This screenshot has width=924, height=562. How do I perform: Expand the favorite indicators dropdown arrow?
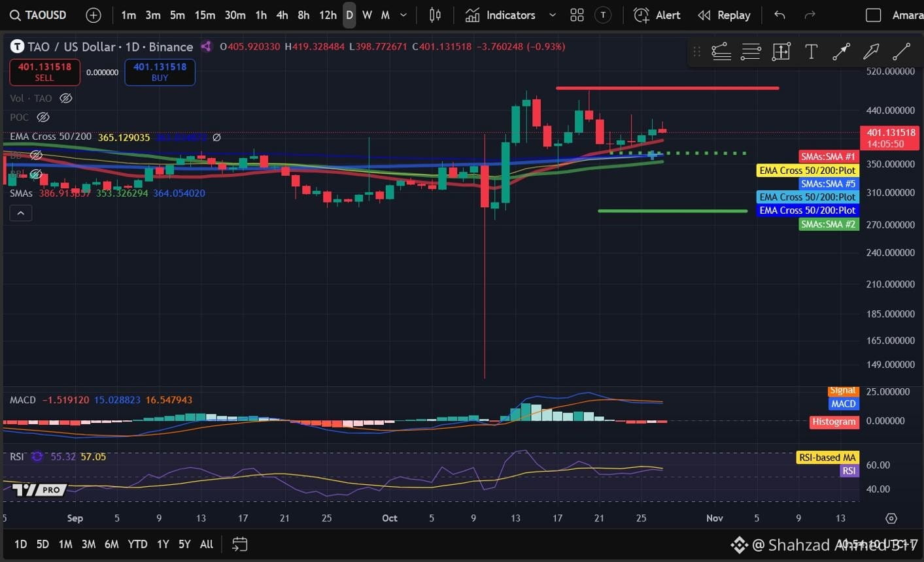pos(553,15)
